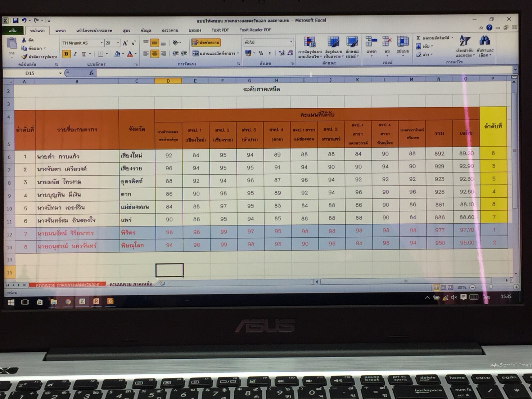Click the Format Painter brush icon
The height and width of the screenshot is (399, 532).
pyautogui.click(x=25, y=57)
